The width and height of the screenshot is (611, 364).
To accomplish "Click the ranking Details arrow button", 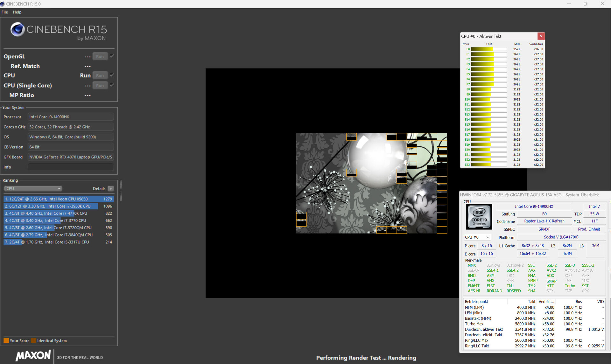I will click(x=111, y=189).
